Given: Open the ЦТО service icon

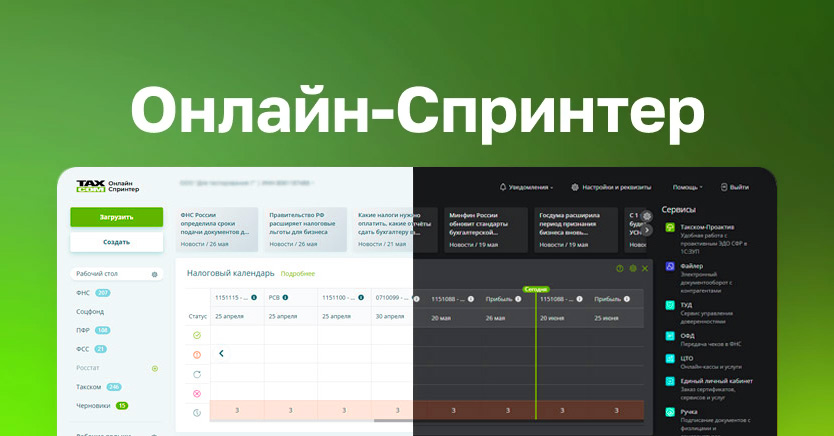Looking at the screenshot, I should click(x=670, y=359).
